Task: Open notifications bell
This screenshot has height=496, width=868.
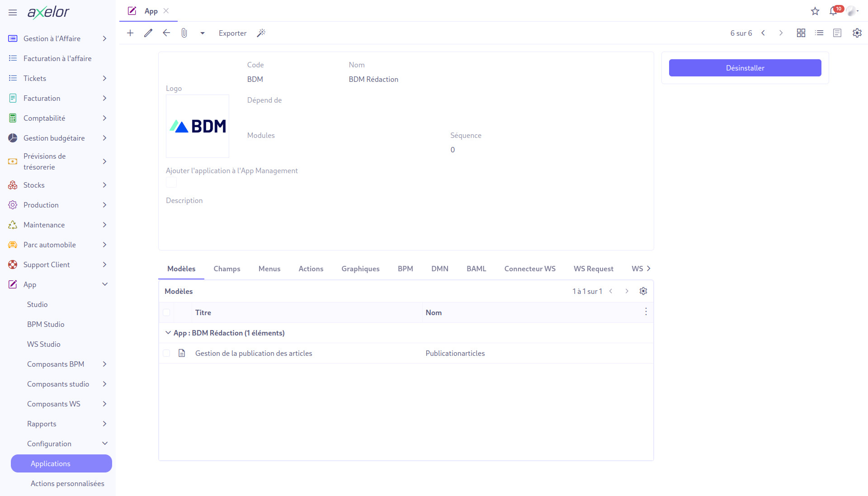Action: (x=833, y=11)
